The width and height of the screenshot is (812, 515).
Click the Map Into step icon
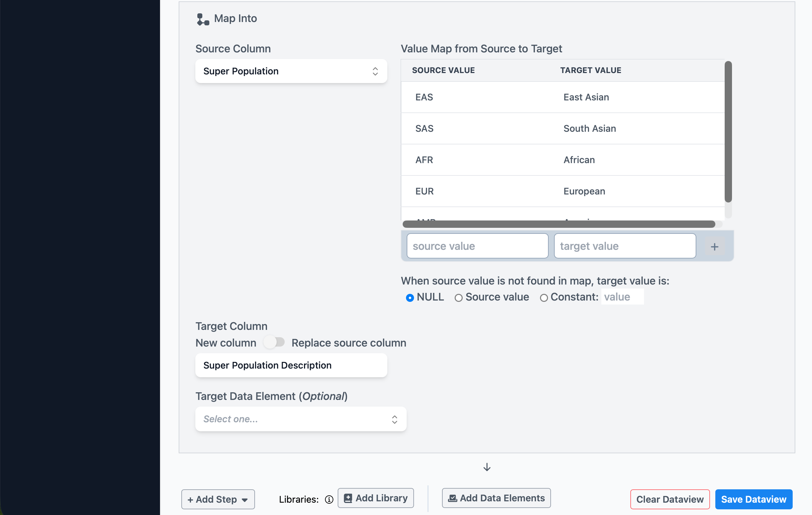pyautogui.click(x=203, y=19)
